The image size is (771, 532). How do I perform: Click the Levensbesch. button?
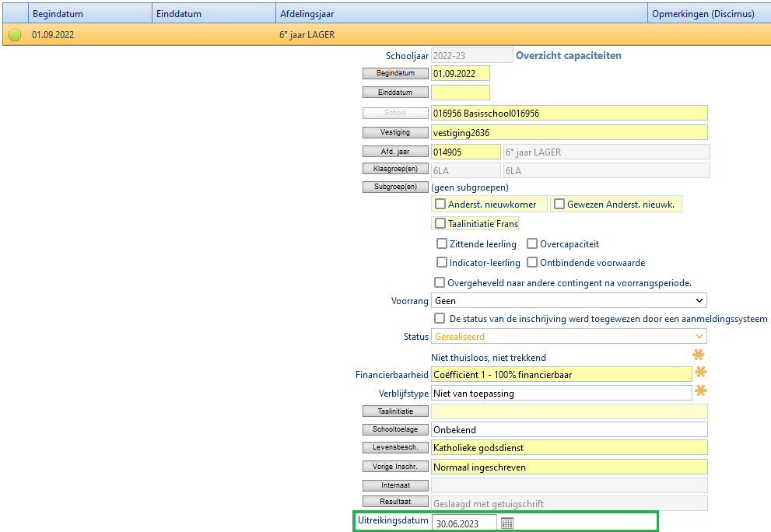point(395,447)
